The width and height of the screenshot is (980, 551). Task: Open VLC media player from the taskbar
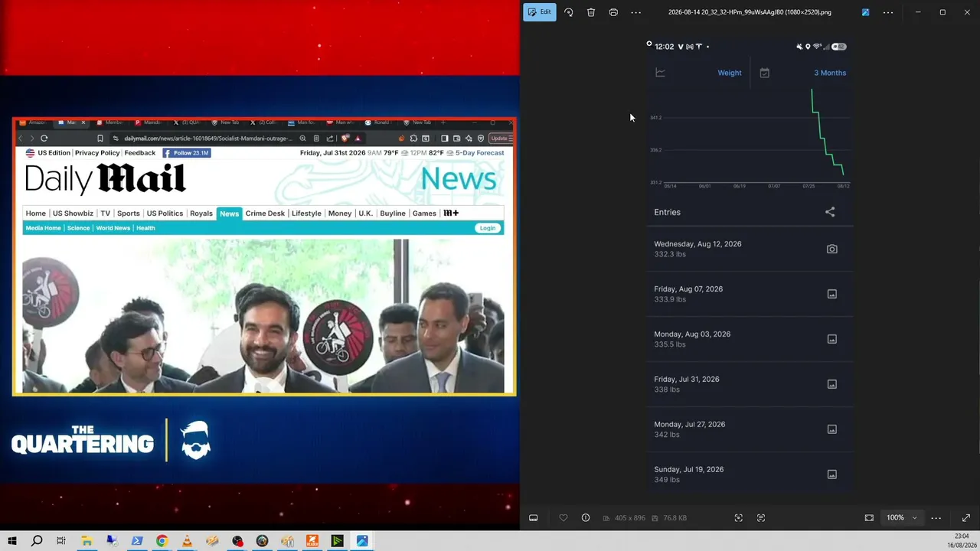click(187, 541)
